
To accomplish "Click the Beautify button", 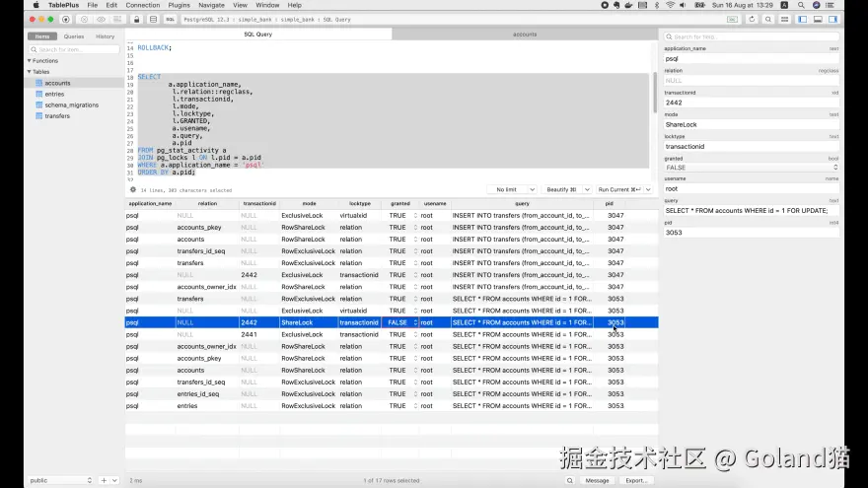I will [562, 189].
